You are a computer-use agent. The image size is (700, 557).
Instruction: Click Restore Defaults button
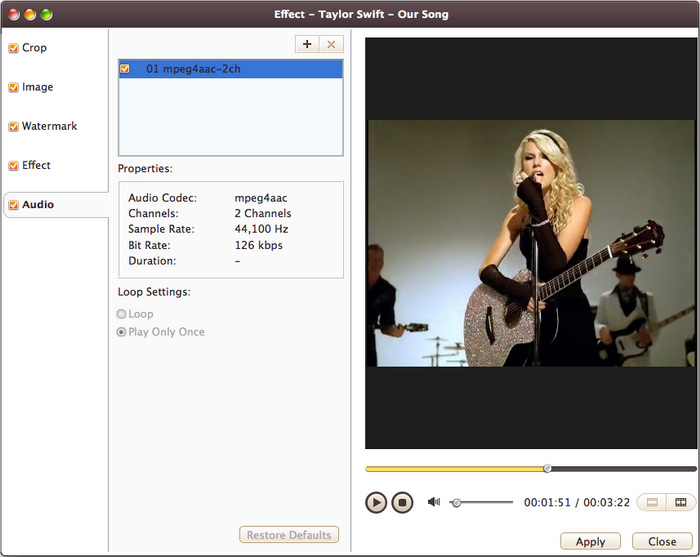289,535
